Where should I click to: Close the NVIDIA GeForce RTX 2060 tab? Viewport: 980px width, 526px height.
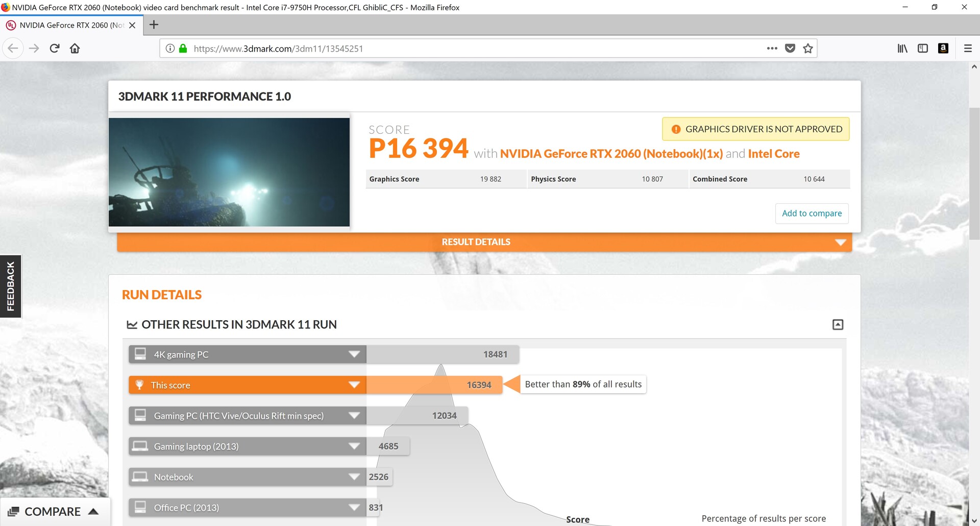click(x=132, y=25)
